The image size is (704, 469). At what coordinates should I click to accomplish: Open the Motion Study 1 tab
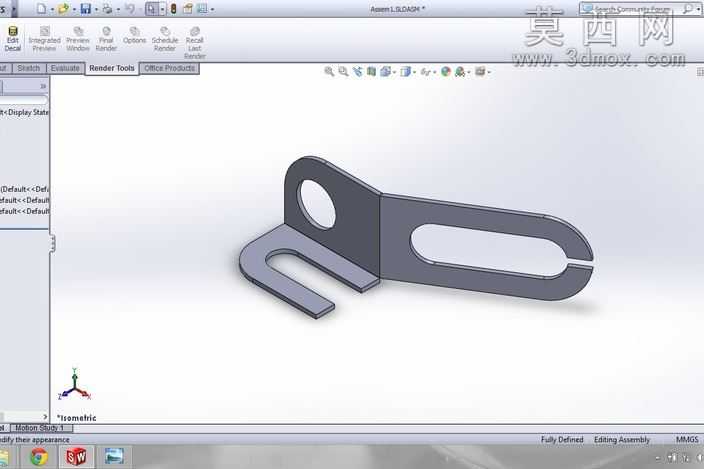(x=40, y=428)
